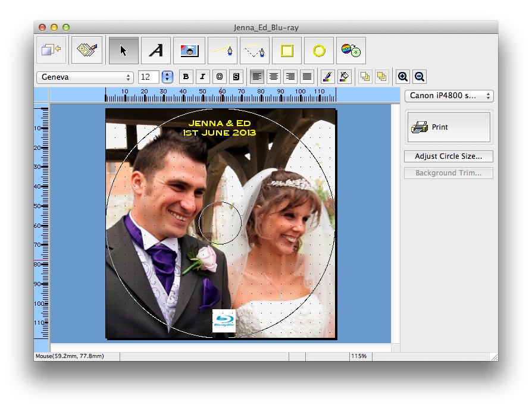Choose the yellow rectangle shape tool
The height and width of the screenshot is (408, 532).
pos(287,51)
